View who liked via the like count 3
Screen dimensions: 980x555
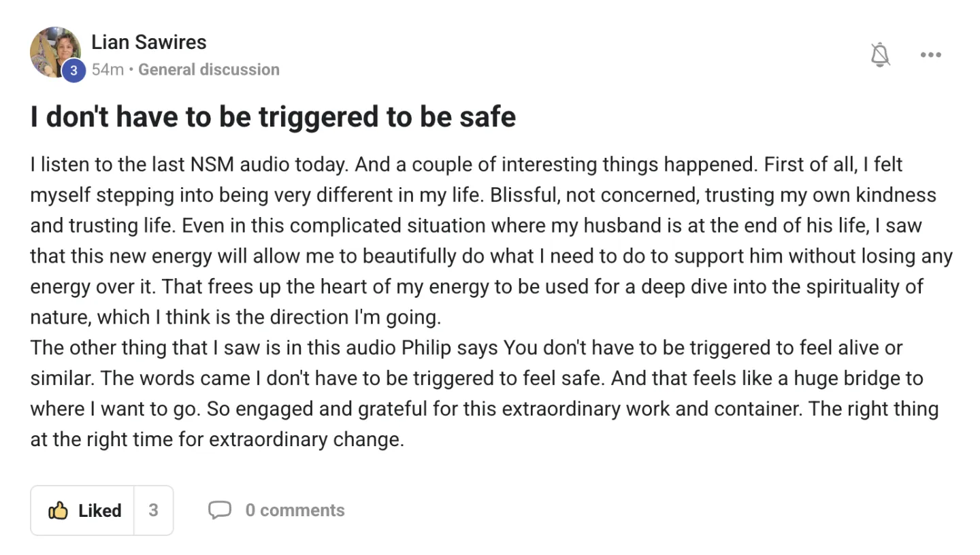(153, 510)
